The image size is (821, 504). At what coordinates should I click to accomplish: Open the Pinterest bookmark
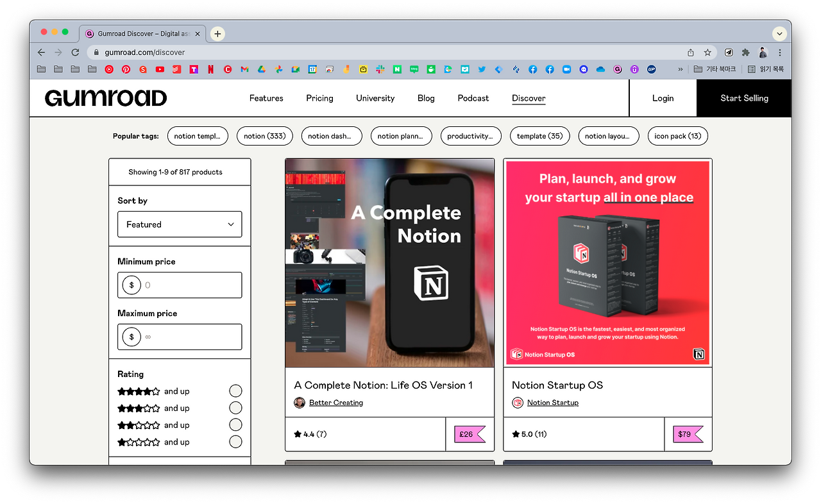[x=126, y=69]
